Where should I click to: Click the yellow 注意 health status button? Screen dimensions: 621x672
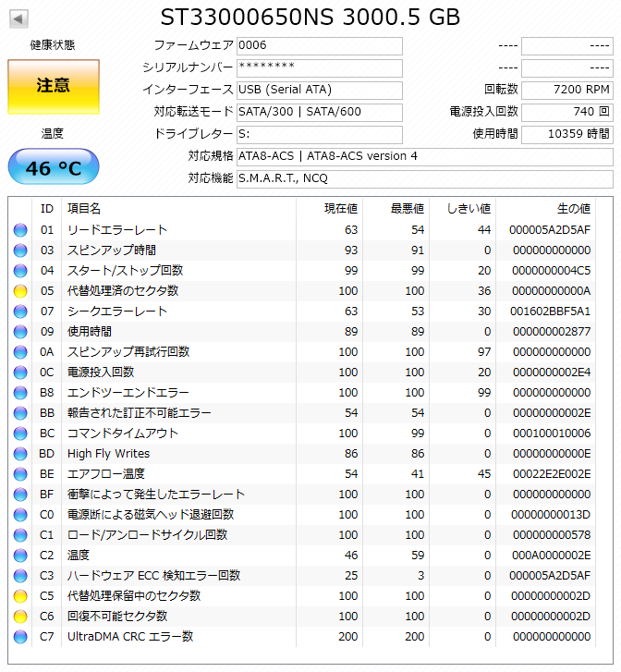[x=54, y=87]
